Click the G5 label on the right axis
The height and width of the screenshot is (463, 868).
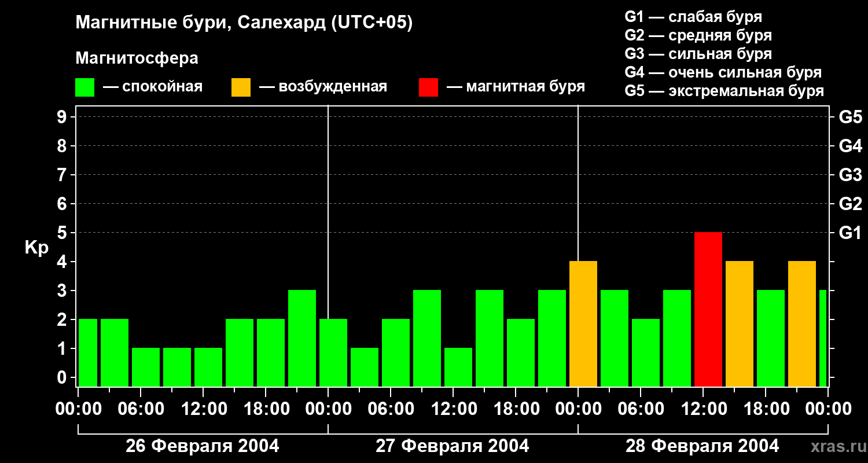tap(850, 117)
